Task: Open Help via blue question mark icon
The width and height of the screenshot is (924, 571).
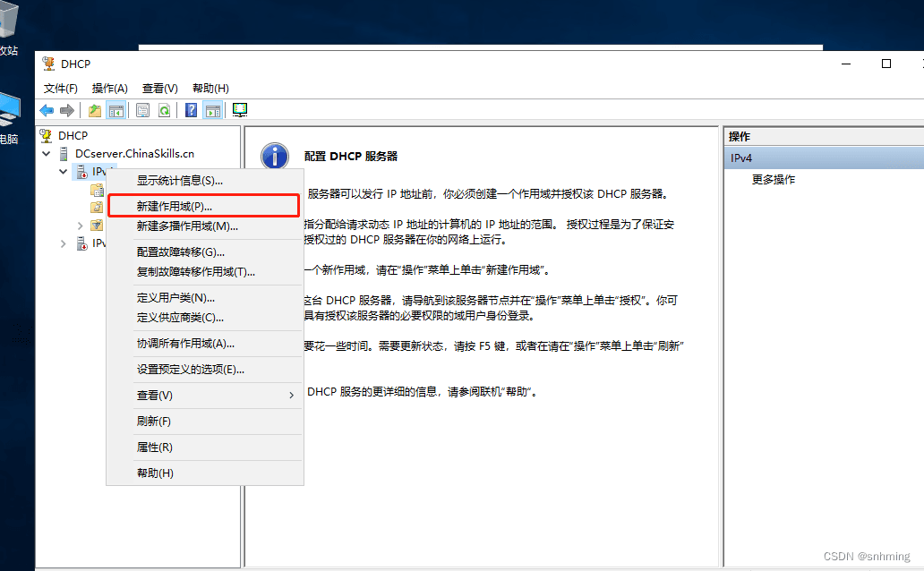Action: 191,110
